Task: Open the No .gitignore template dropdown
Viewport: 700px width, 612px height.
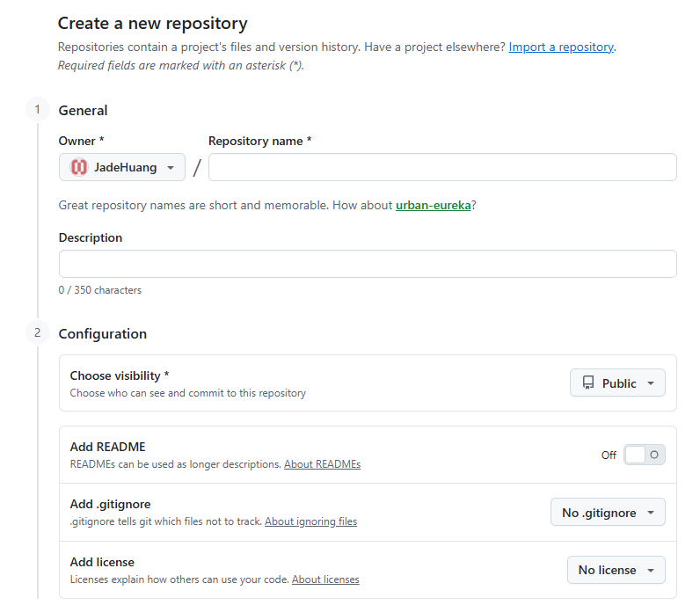Action: click(608, 513)
